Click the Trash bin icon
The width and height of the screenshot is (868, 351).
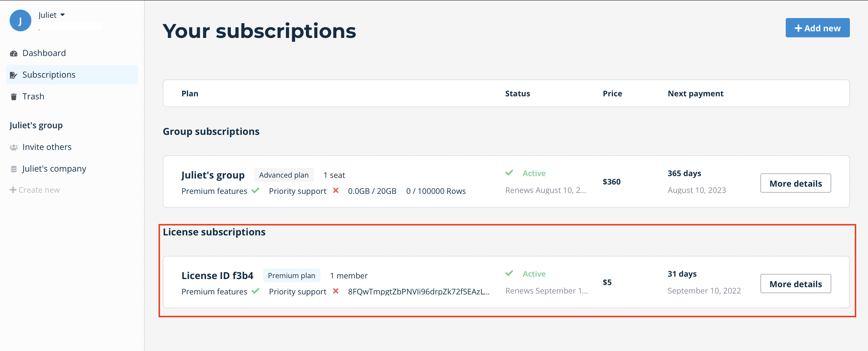(14, 97)
